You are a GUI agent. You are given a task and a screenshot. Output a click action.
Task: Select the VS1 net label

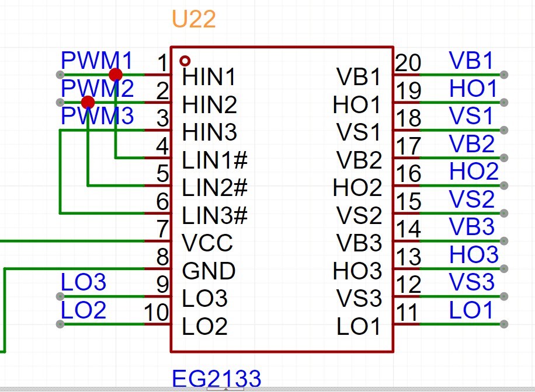coord(472,116)
